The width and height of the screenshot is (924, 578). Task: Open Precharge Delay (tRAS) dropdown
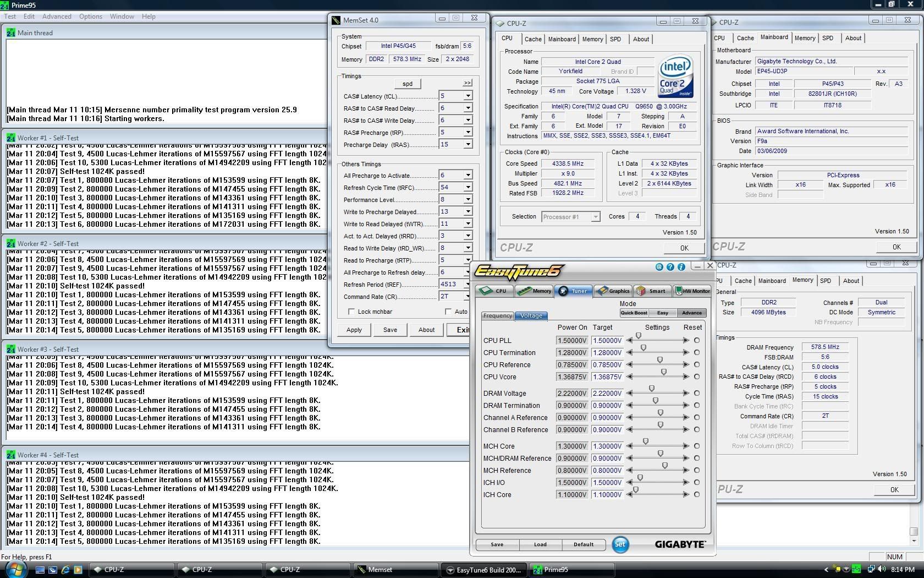(x=468, y=144)
